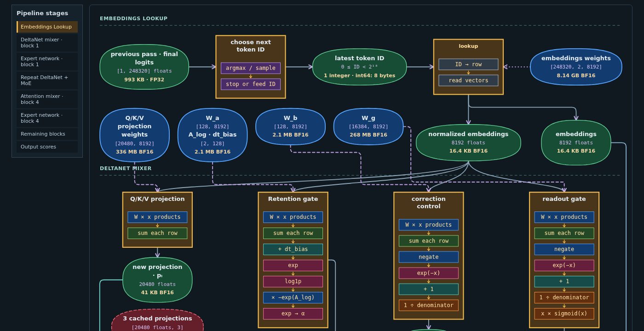The height and width of the screenshot is (331, 644).
Task: Click sum each row in Retention gate
Action: [x=293, y=233]
